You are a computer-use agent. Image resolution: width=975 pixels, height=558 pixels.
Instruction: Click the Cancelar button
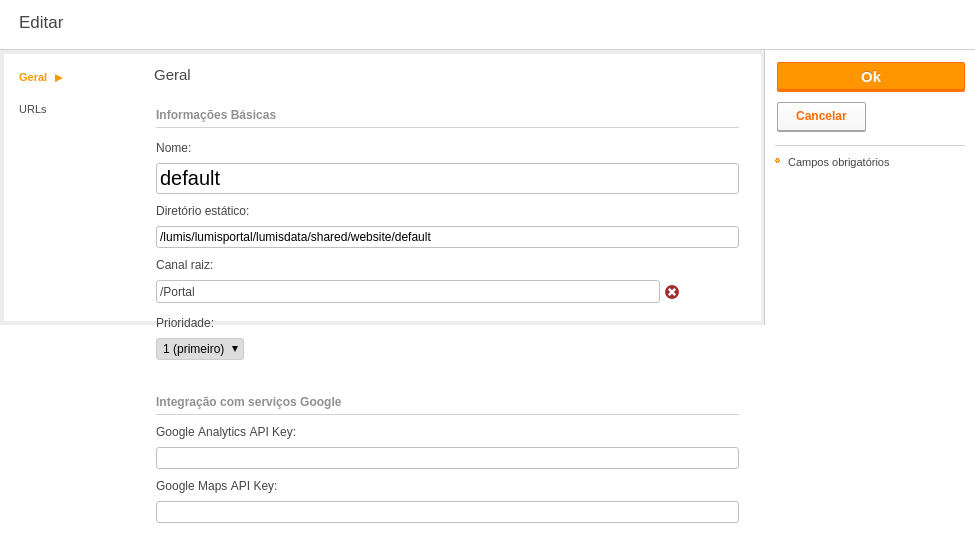(821, 116)
